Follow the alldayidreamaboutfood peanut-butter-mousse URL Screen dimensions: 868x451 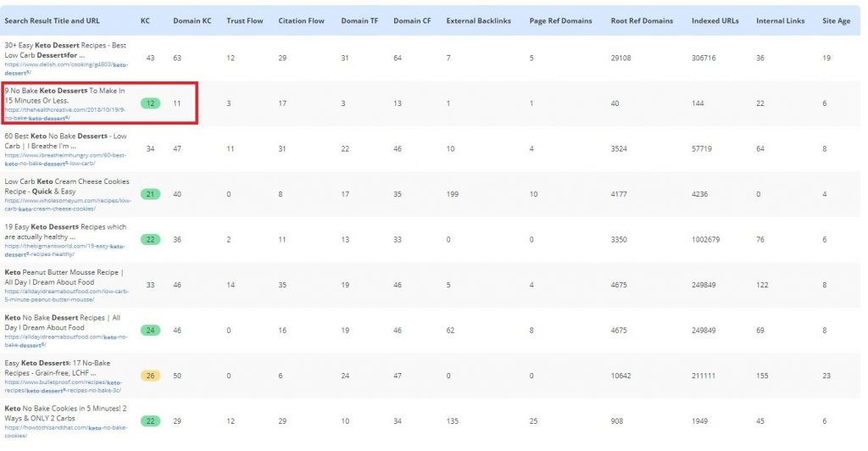66,296
